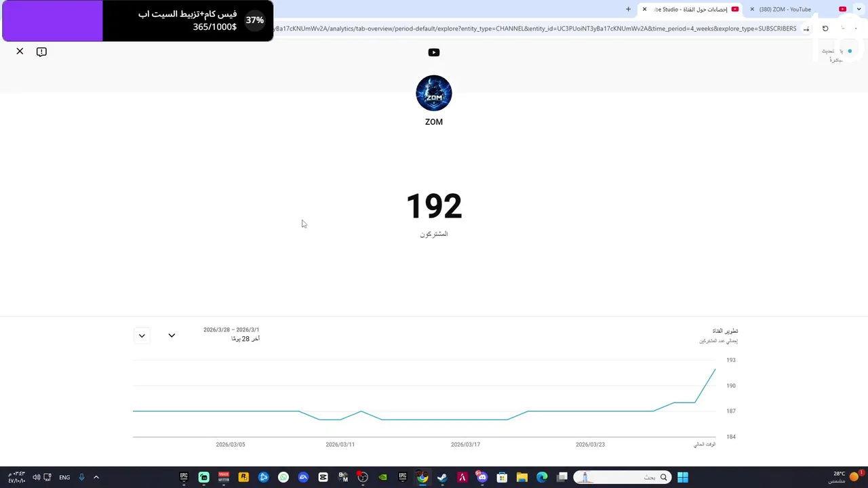Click the YouTube logo icon

(434, 52)
